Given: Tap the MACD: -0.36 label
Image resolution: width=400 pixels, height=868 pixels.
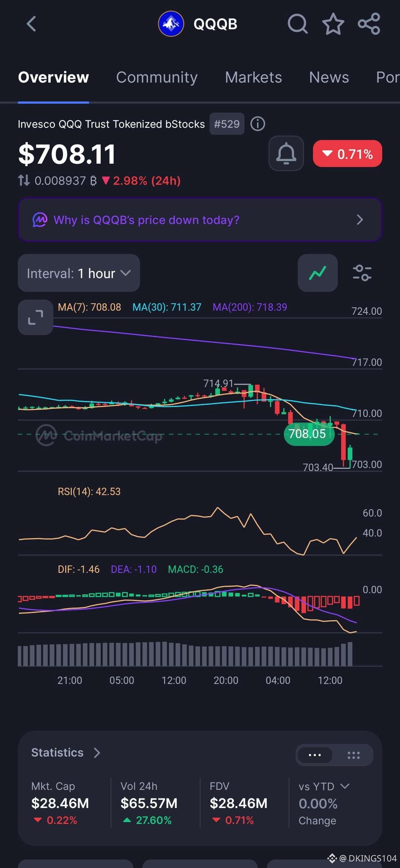Looking at the screenshot, I should point(196,569).
